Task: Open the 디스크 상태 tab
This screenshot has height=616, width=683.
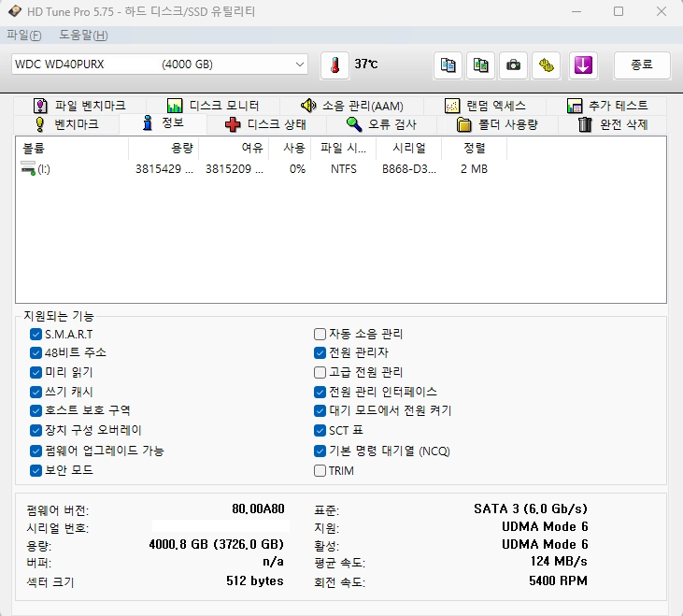Action: point(265,124)
